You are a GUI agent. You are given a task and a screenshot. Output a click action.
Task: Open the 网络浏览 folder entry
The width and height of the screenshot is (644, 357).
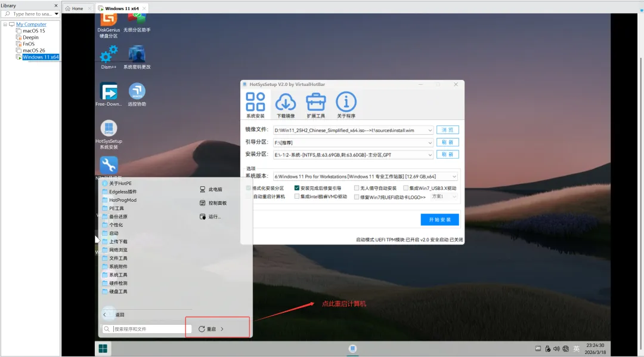point(114,250)
